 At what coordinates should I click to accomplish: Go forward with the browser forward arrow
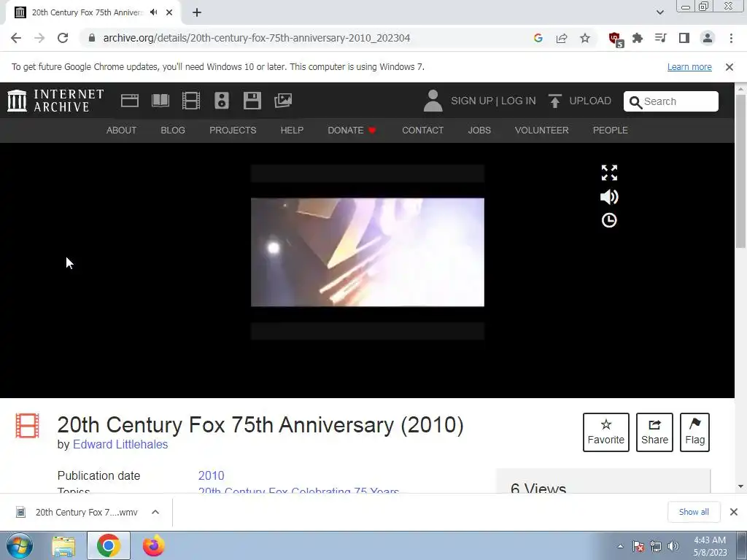[39, 38]
